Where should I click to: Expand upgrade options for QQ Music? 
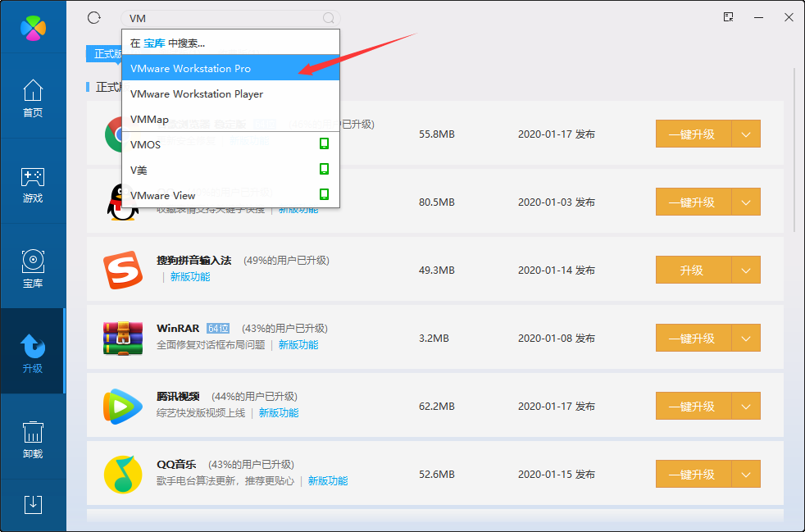[746, 474]
